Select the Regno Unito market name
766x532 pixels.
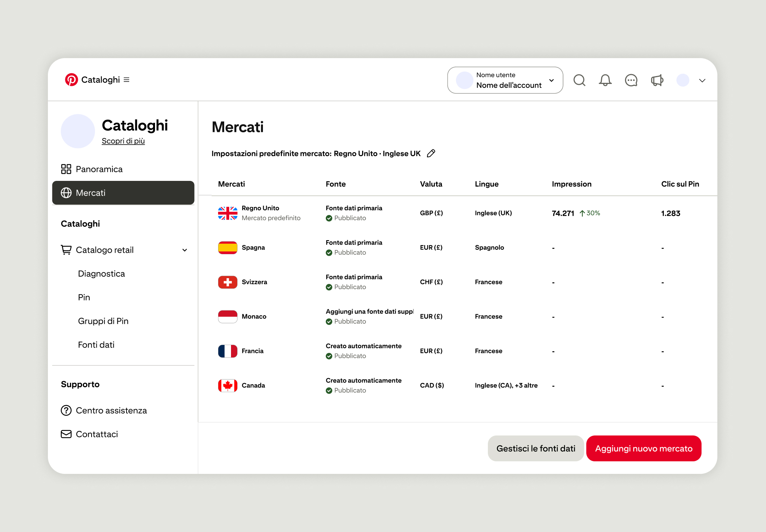tap(260, 208)
